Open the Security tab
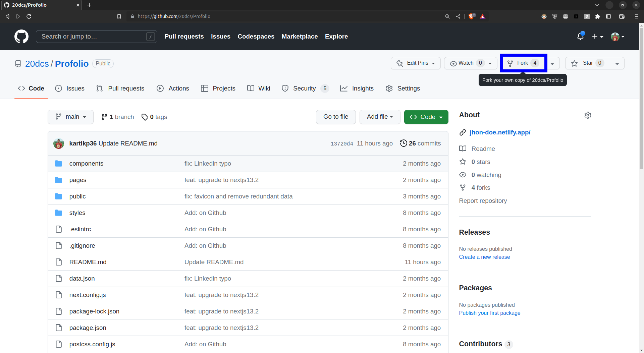 pyautogui.click(x=304, y=88)
